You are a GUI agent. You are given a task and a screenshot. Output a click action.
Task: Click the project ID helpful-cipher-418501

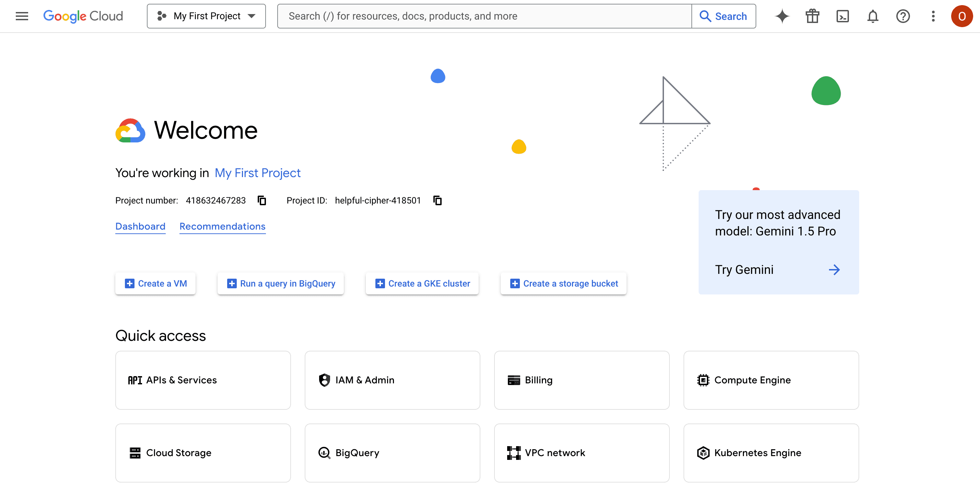click(x=378, y=200)
